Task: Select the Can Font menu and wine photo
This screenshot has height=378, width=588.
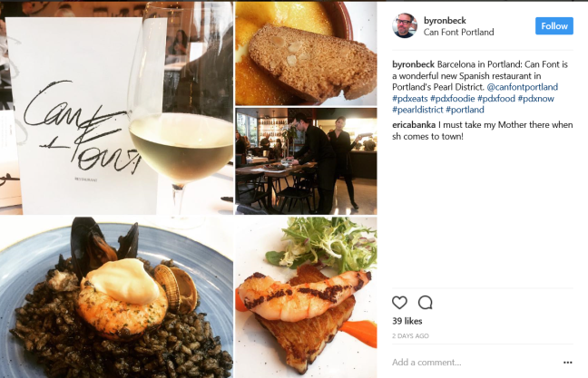Action: 116,108
